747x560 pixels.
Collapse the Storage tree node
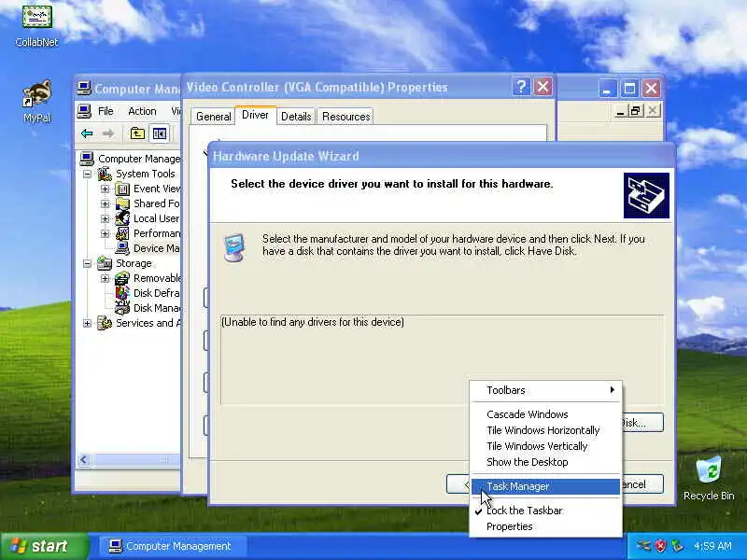click(x=87, y=263)
